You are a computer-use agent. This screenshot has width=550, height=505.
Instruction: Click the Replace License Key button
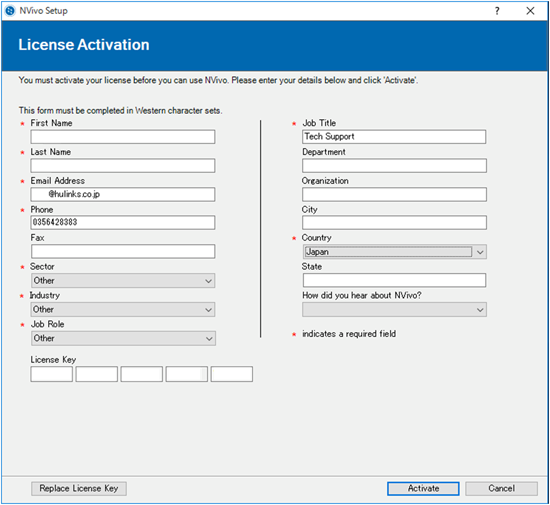click(79, 489)
